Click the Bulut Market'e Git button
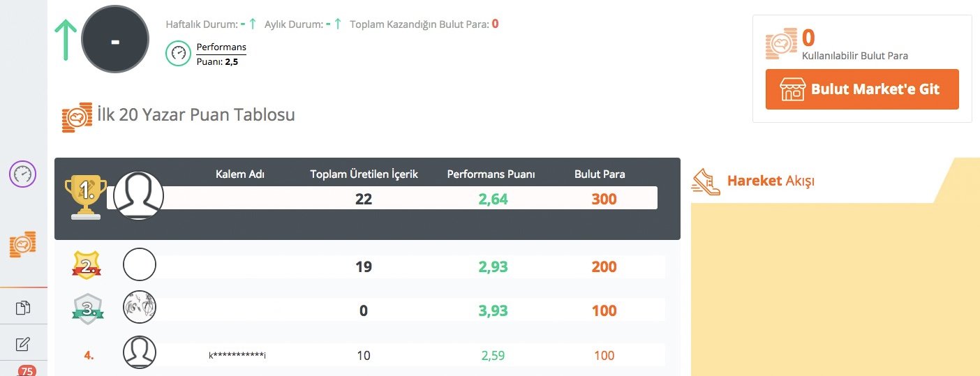Screen dimensions: 980x376 pos(862,89)
